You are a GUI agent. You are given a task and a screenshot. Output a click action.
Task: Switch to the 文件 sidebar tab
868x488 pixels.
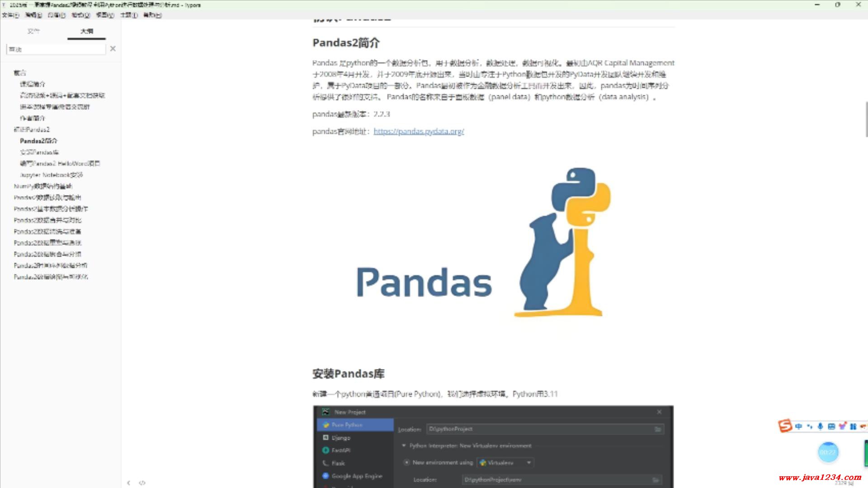[33, 31]
